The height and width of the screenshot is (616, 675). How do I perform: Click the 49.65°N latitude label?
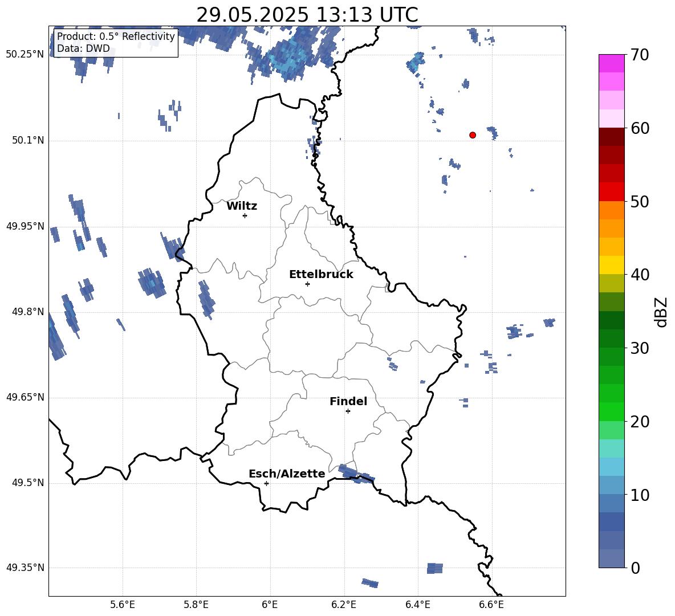click(x=25, y=397)
